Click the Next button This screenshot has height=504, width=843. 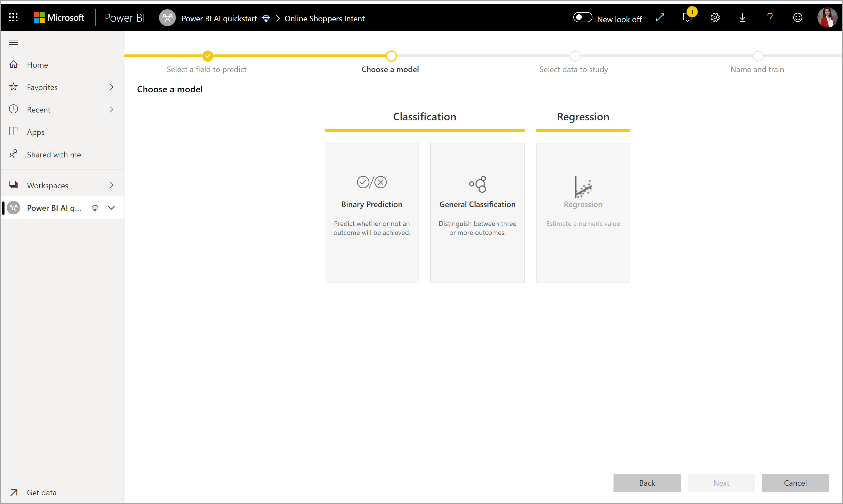(x=721, y=483)
